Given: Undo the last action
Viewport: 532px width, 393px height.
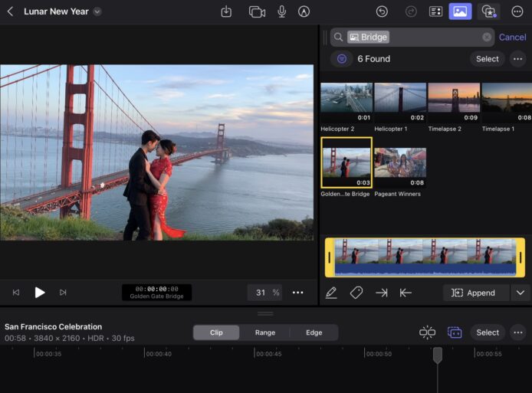Looking at the screenshot, I should pos(382,11).
